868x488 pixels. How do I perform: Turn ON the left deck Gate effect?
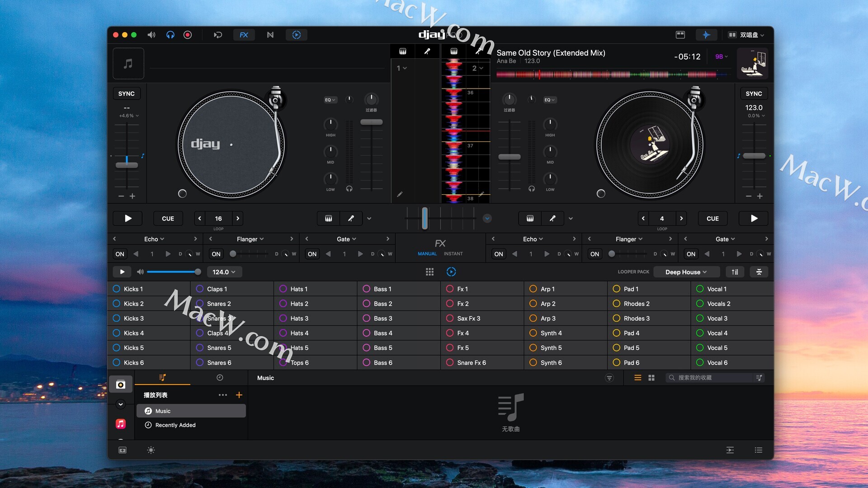coord(312,254)
